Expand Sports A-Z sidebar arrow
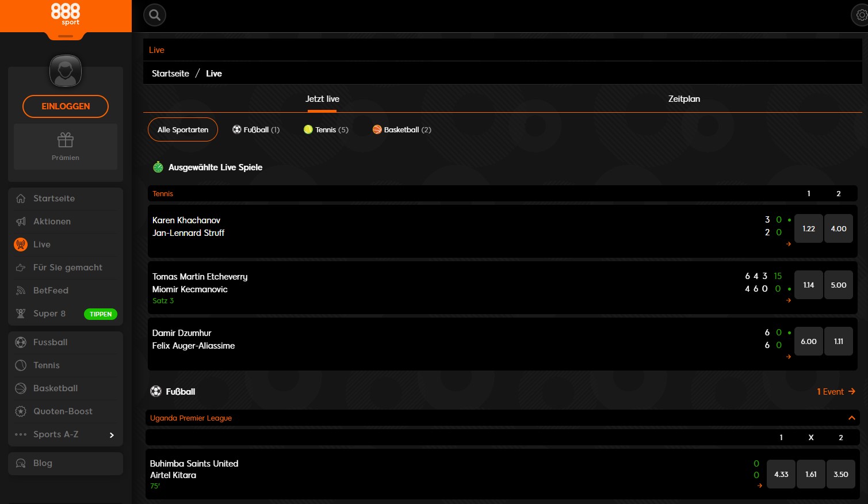868x504 pixels. point(112,435)
